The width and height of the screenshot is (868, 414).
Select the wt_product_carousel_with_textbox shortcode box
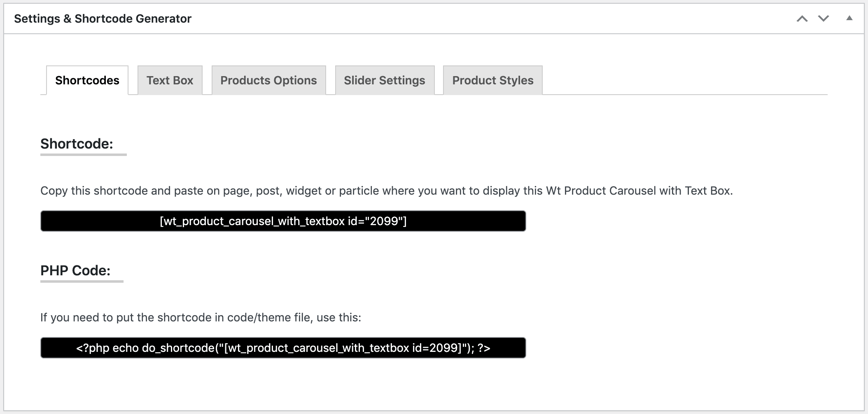point(283,221)
